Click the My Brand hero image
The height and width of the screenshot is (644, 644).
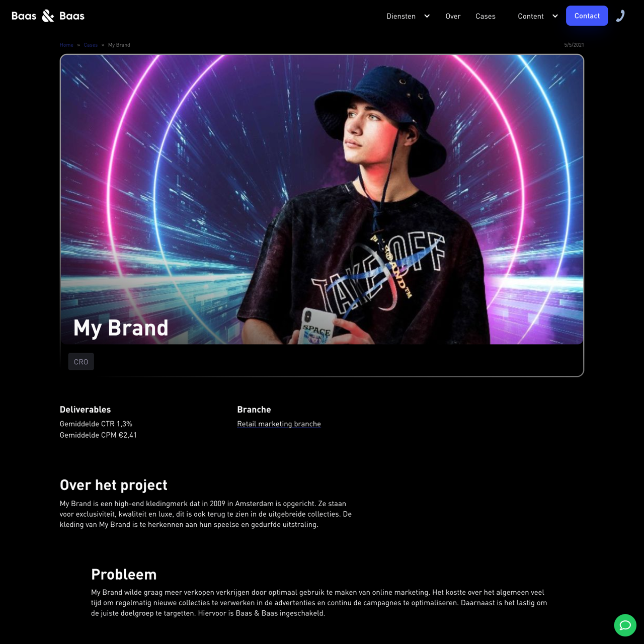tap(322, 199)
